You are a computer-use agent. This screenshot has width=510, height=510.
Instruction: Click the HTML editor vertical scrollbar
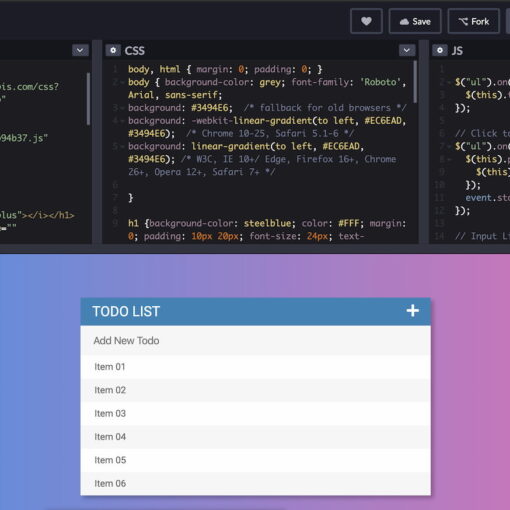coord(88,99)
